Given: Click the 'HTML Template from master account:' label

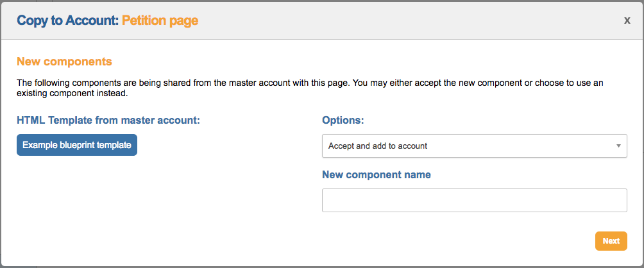Looking at the screenshot, I should 108,120.
